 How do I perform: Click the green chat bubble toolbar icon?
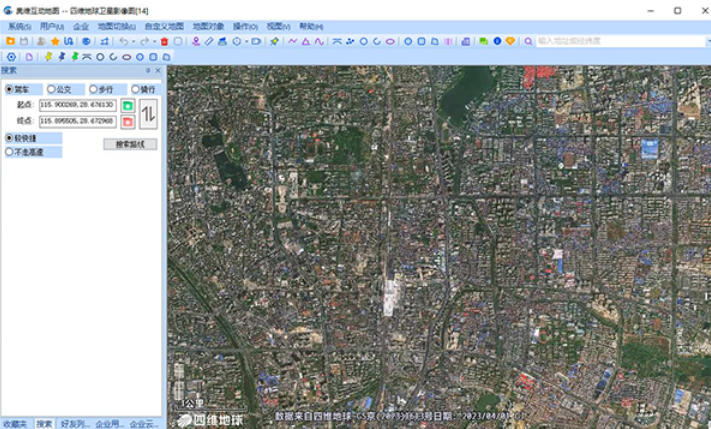tap(483, 42)
